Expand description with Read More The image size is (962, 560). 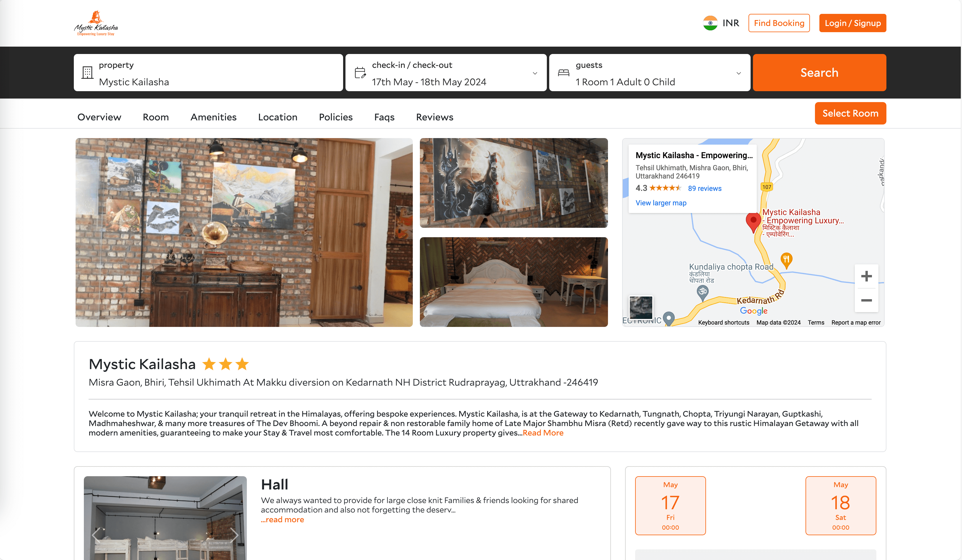[543, 433]
